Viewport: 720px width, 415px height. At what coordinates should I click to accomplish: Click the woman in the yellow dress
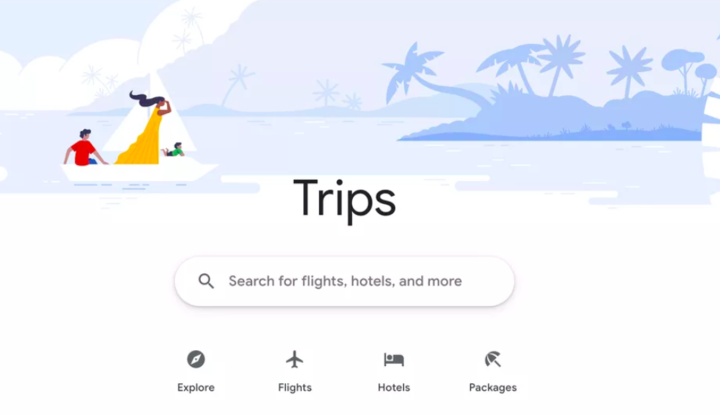click(146, 131)
